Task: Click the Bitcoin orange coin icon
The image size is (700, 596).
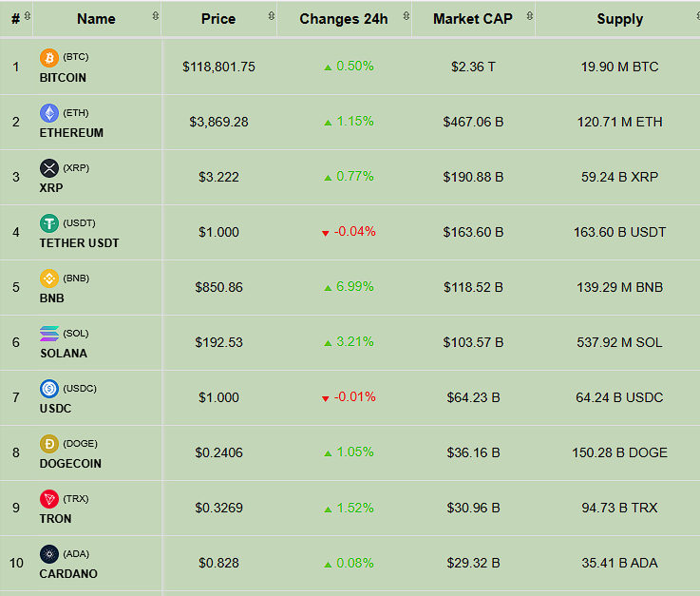Action: click(49, 58)
